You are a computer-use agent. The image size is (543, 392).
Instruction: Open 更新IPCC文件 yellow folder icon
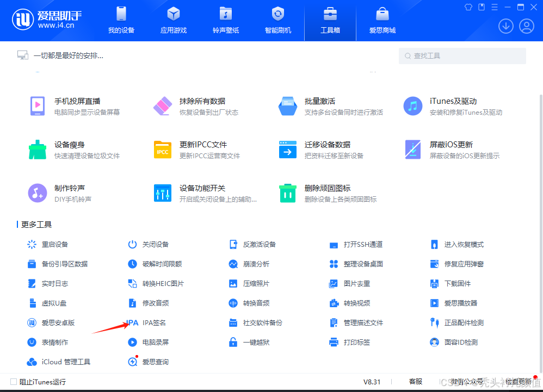(163, 150)
